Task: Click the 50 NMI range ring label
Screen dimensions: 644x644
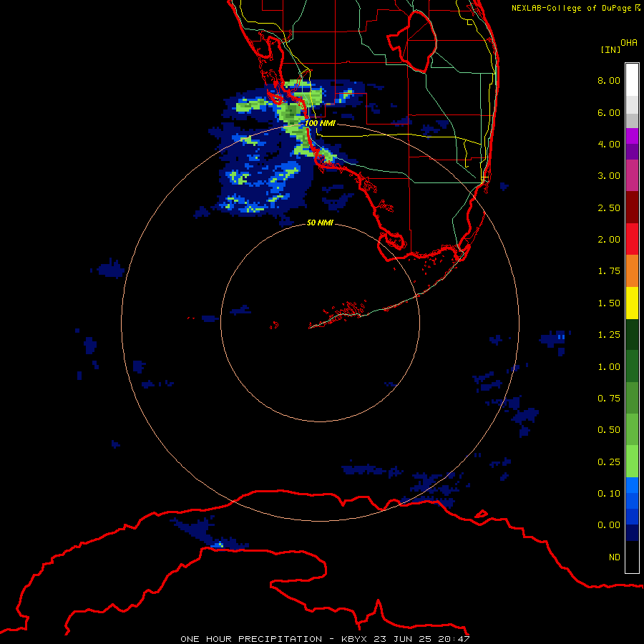Action: [x=320, y=223]
